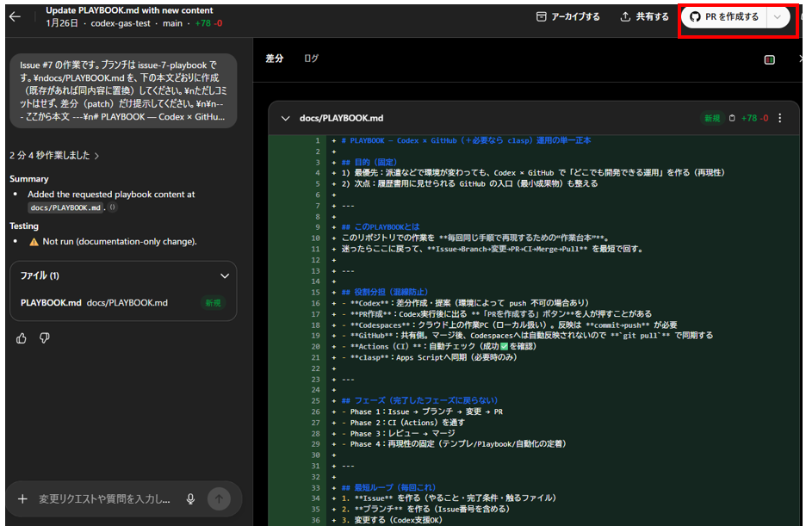This screenshot has height=532, width=806.
Task: Click the Testing heading
Action: tap(23, 226)
